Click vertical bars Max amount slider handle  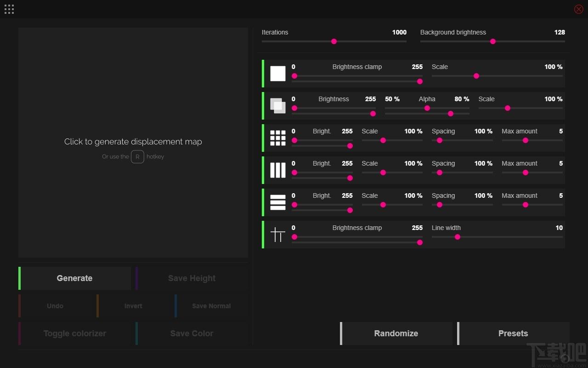[x=526, y=172]
